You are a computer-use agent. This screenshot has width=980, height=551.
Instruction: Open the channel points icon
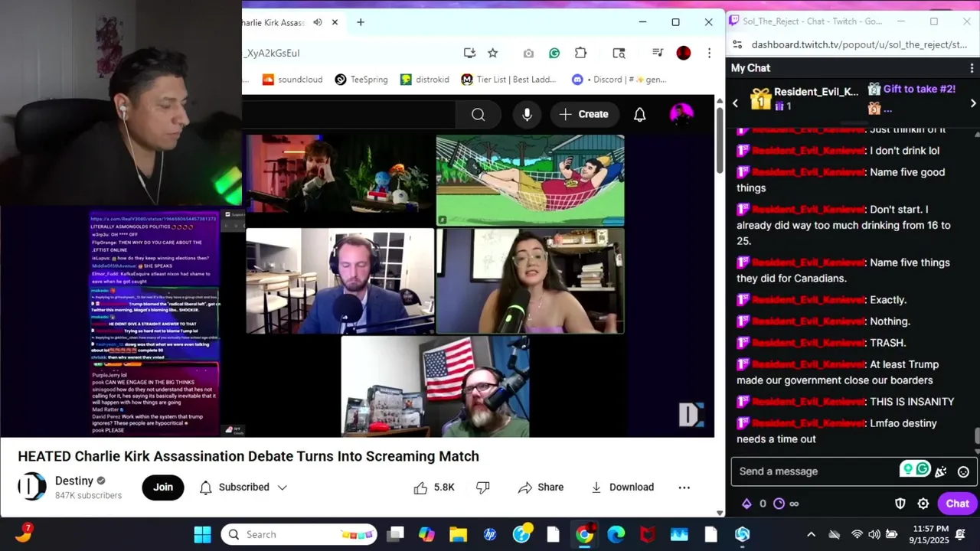click(779, 504)
